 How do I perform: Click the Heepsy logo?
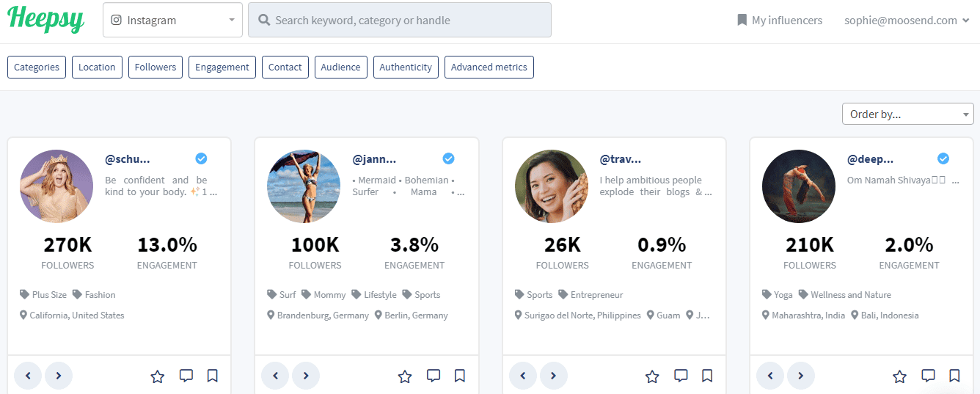pos(45,19)
